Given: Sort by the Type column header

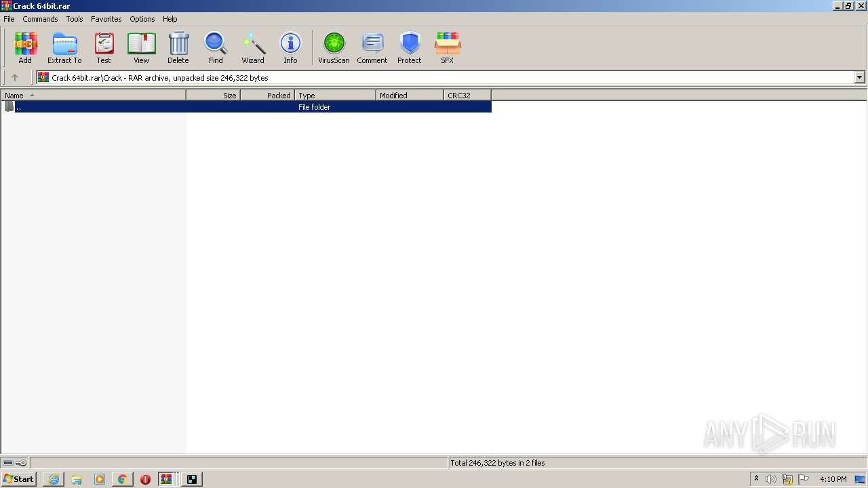Looking at the screenshot, I should 336,96.
